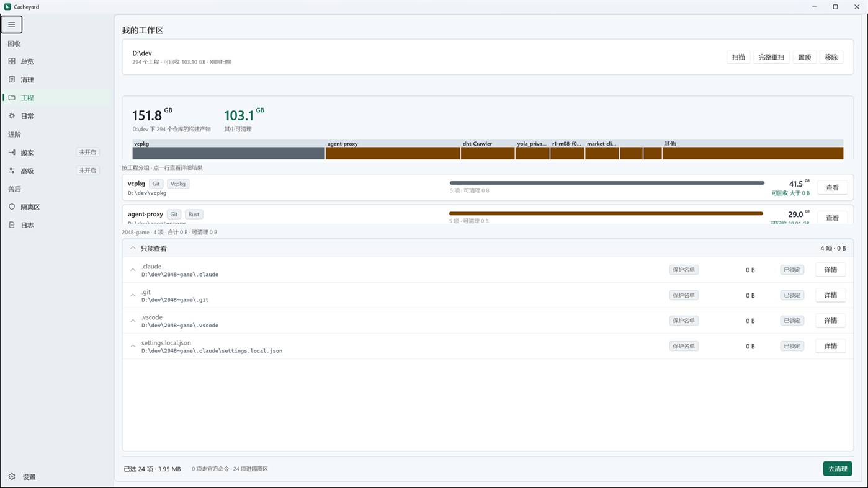This screenshot has width=868, height=488.
Task: Open 查看 for agent-proxy project
Action: click(x=832, y=217)
